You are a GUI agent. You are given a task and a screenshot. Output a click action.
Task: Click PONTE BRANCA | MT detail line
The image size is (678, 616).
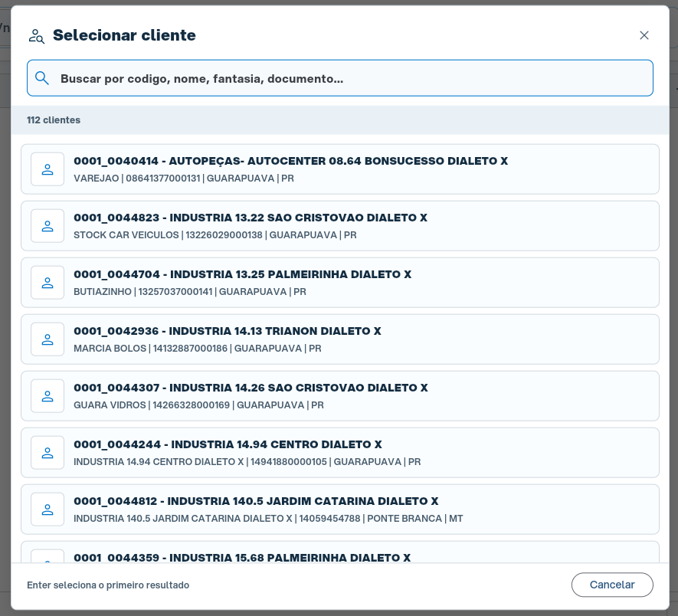click(268, 518)
